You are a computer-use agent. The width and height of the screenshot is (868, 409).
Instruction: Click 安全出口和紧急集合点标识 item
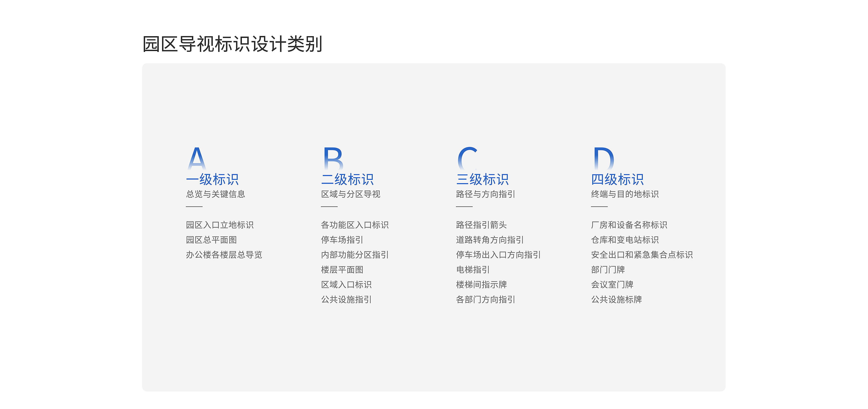coord(642,255)
